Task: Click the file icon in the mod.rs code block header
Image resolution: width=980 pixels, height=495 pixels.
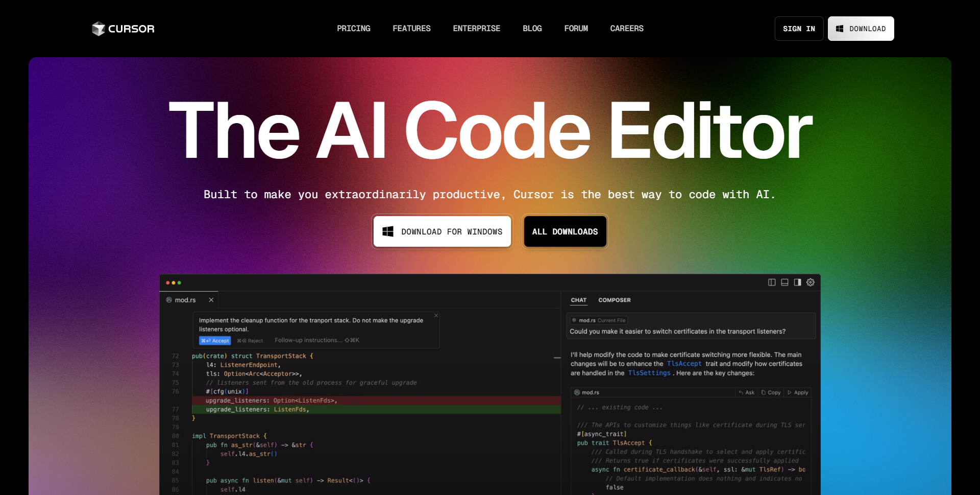Action: click(577, 392)
